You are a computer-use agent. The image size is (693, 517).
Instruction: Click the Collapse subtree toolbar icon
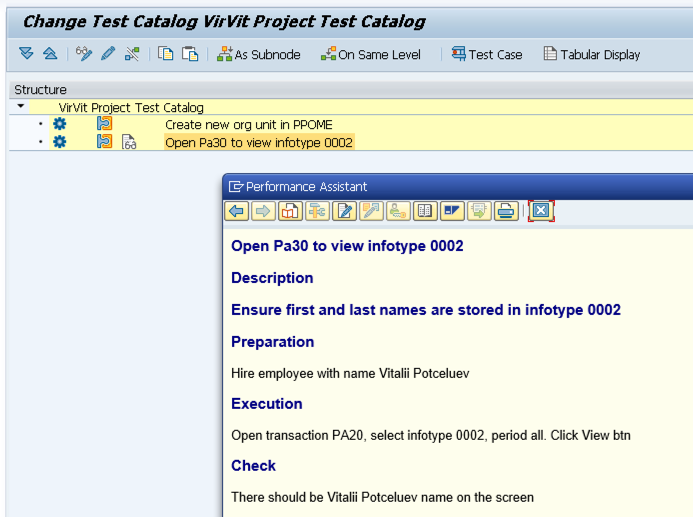tap(50, 54)
